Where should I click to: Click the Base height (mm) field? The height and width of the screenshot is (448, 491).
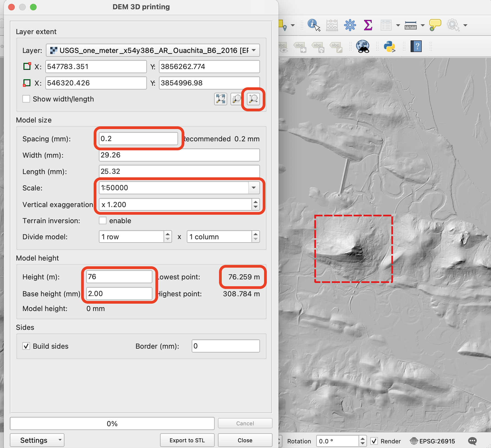point(119,294)
